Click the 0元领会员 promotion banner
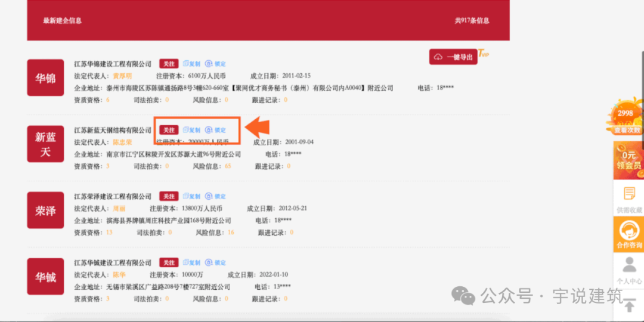This screenshot has height=322, width=644. (628, 159)
